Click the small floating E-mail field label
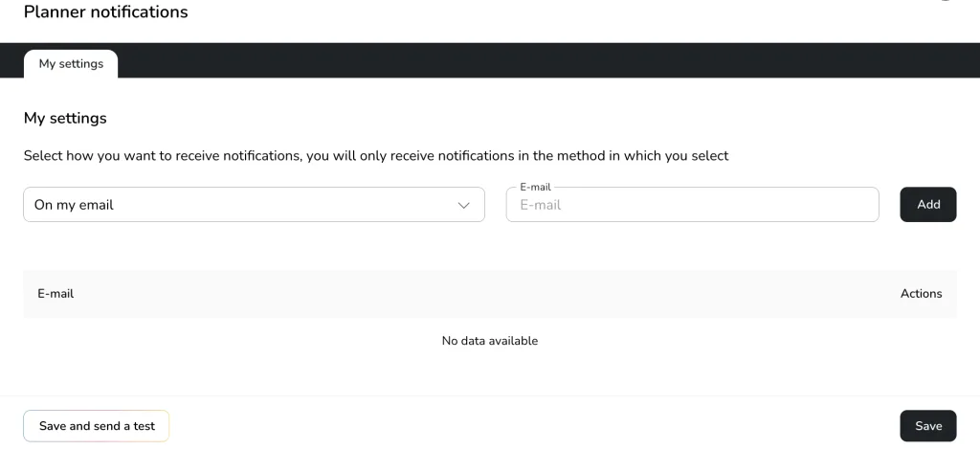 coord(535,188)
